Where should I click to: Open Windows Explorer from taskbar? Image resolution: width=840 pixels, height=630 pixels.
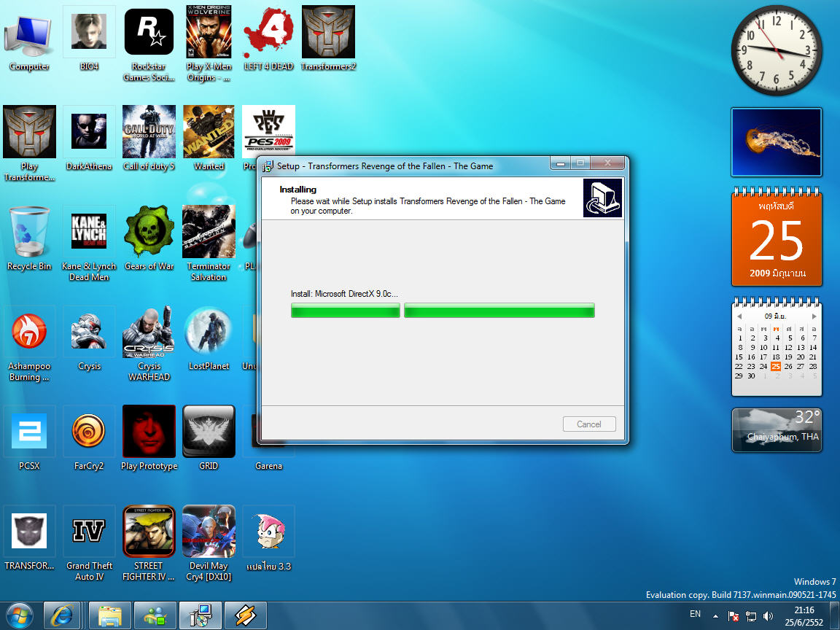(x=110, y=615)
